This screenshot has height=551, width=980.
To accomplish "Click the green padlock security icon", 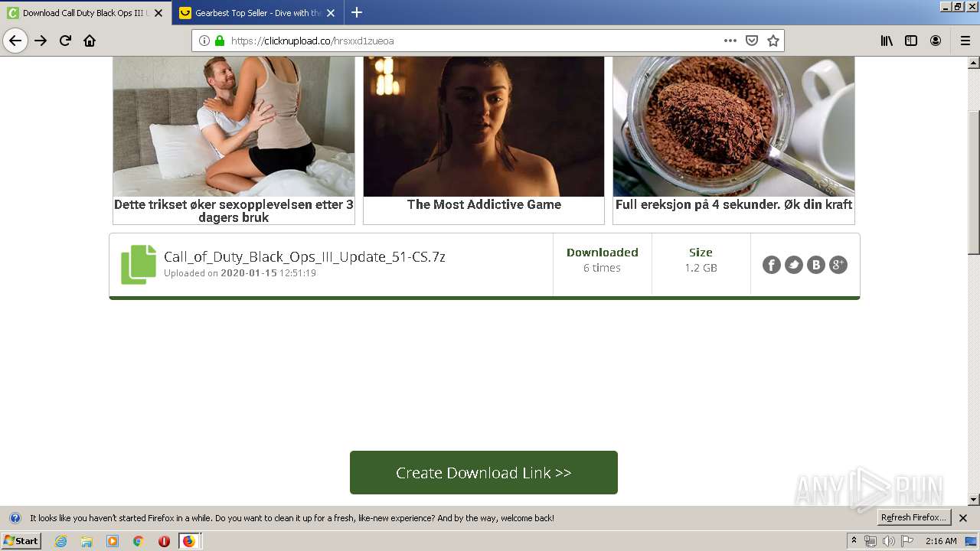I will pos(220,41).
